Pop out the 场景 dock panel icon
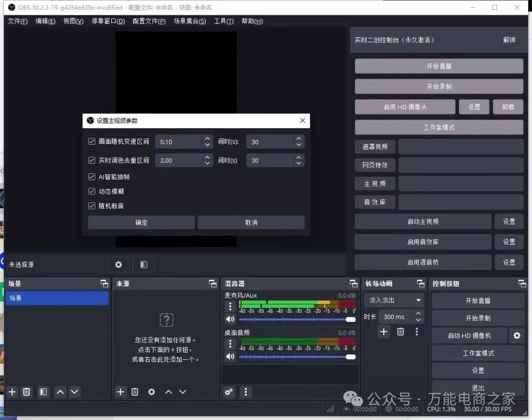The height and width of the screenshot is (420, 532). click(104, 284)
